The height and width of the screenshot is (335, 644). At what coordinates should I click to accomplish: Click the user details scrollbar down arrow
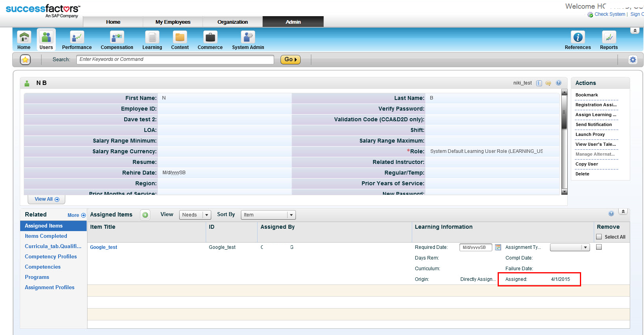coord(564,192)
